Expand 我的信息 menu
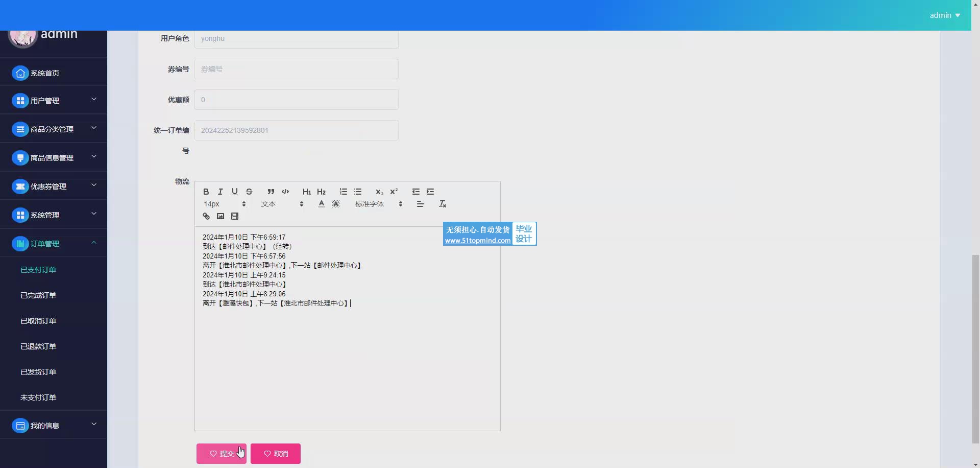 point(54,426)
